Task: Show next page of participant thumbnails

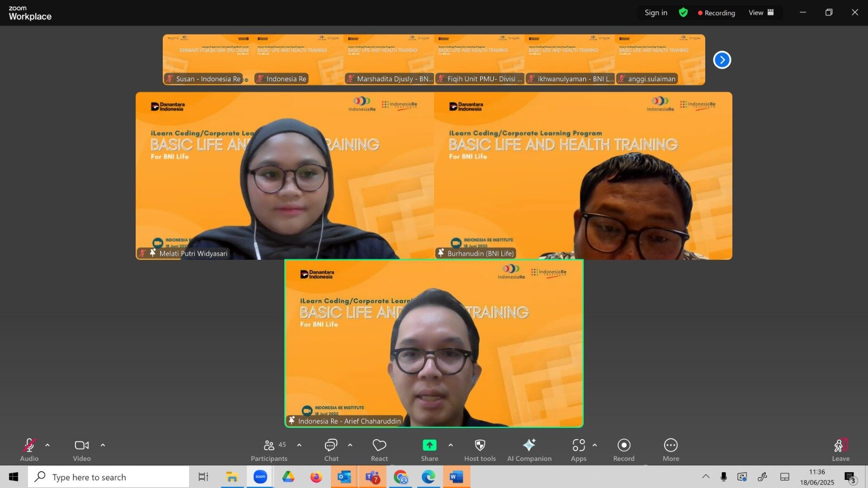Action: pos(722,60)
